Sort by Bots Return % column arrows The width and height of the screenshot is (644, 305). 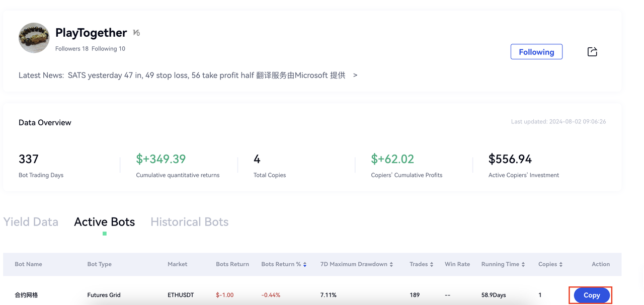pyautogui.click(x=305, y=264)
